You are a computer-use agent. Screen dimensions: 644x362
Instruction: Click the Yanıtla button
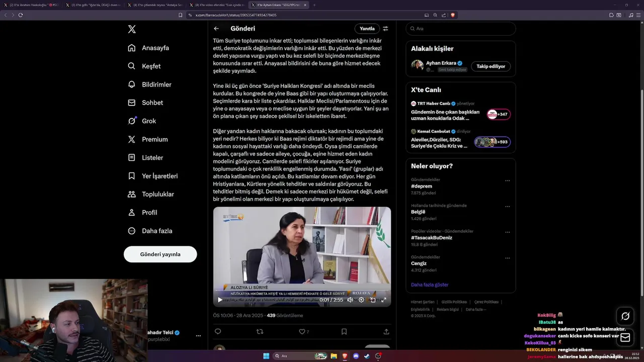[367, 29]
